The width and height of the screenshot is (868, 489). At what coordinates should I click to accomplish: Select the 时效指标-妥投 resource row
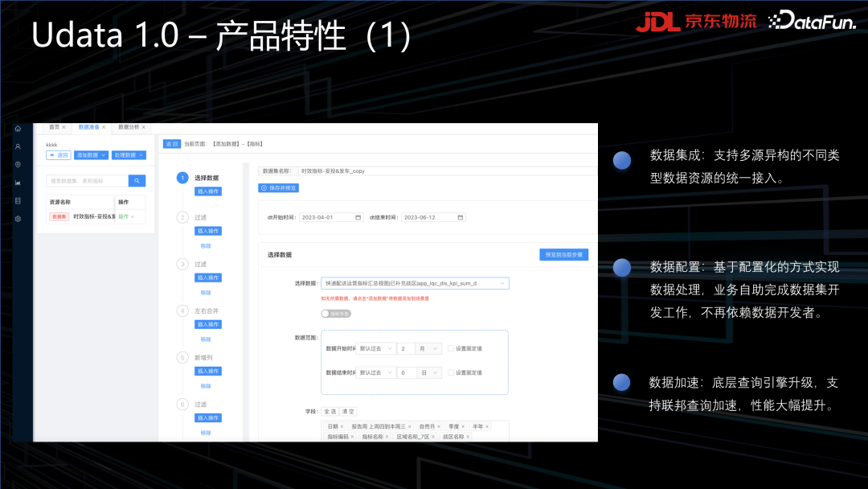96,216
